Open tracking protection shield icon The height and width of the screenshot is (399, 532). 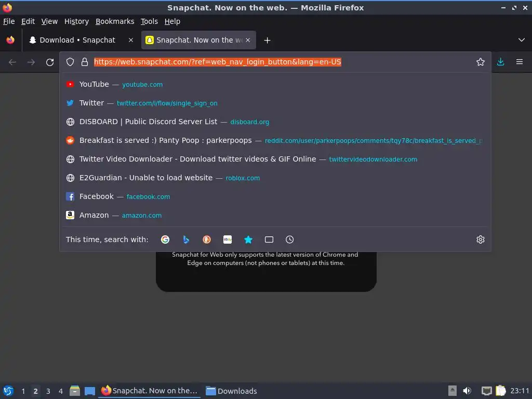(70, 62)
